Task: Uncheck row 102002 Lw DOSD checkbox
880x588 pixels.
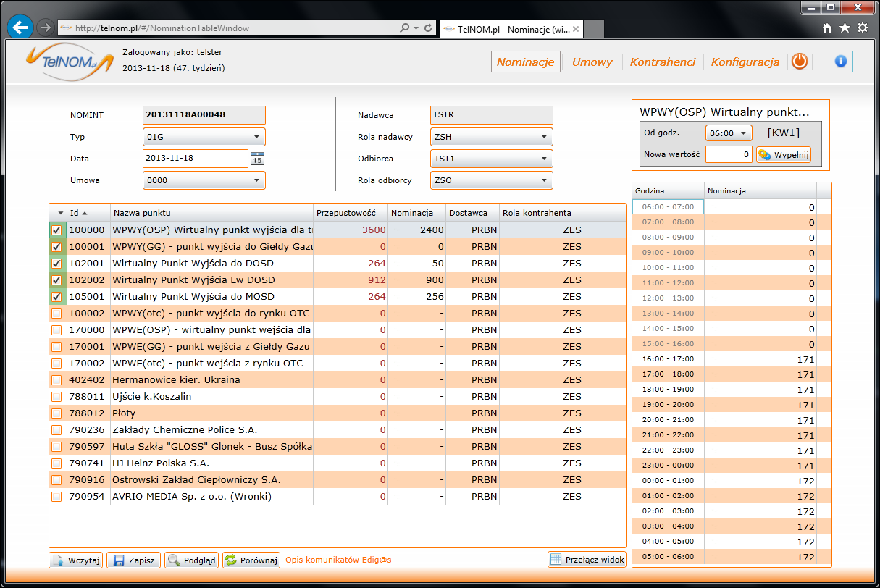Action: pyautogui.click(x=56, y=280)
